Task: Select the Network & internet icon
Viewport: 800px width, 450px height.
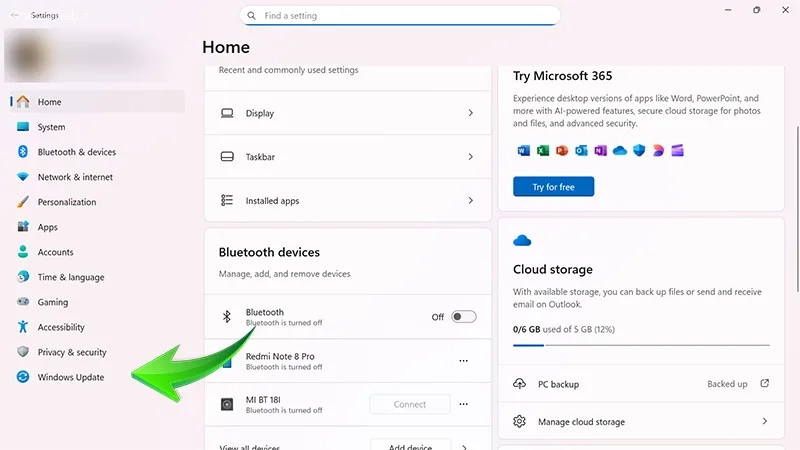Action: pos(23,177)
